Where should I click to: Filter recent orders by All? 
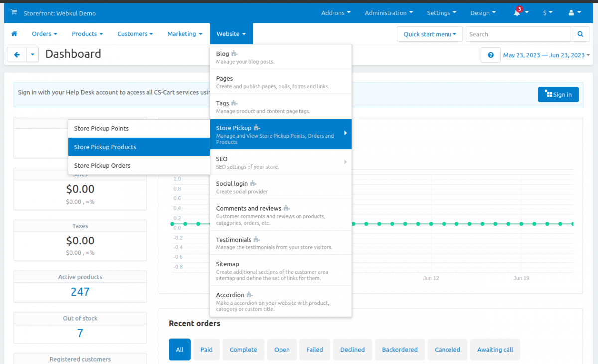click(180, 350)
